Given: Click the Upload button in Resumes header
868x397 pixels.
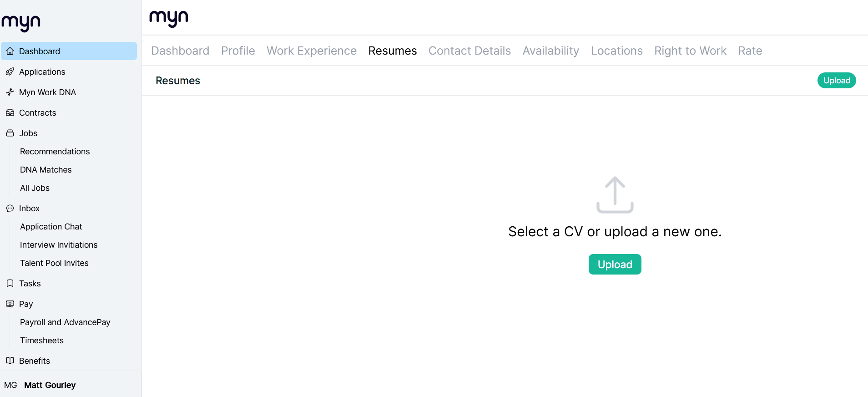Looking at the screenshot, I should pyautogui.click(x=837, y=81).
